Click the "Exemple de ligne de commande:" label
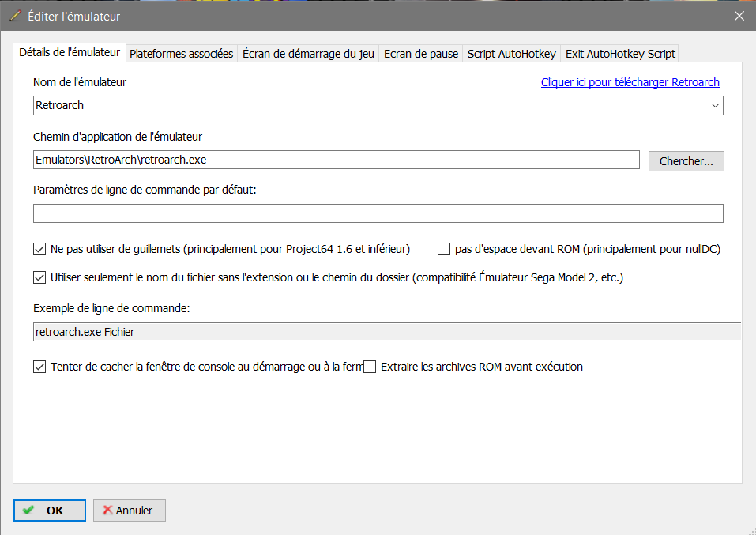The height and width of the screenshot is (535, 756). pyautogui.click(x=111, y=308)
